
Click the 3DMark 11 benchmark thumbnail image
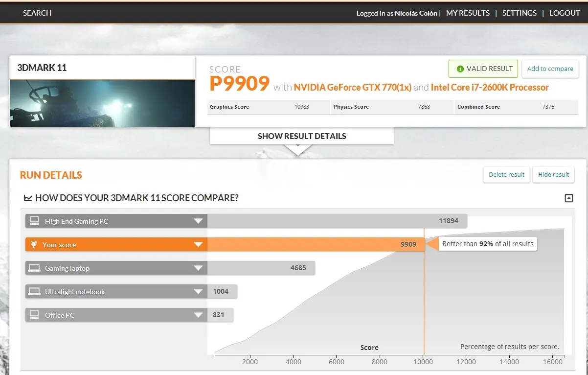102,103
